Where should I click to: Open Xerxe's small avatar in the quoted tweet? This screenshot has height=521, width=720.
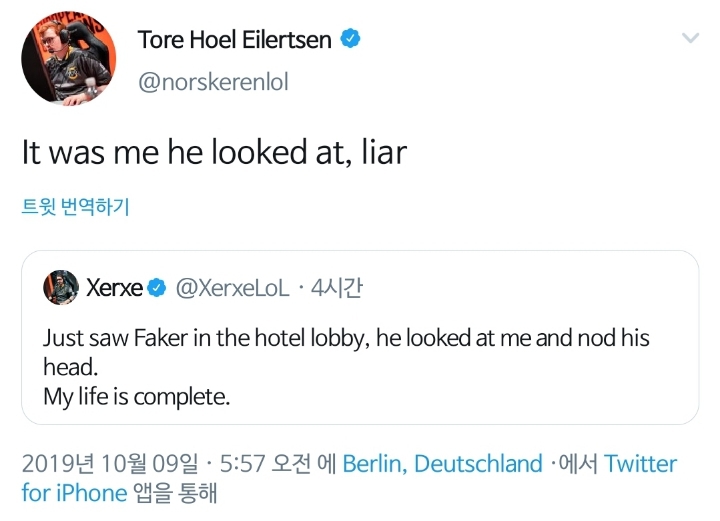pos(61,288)
